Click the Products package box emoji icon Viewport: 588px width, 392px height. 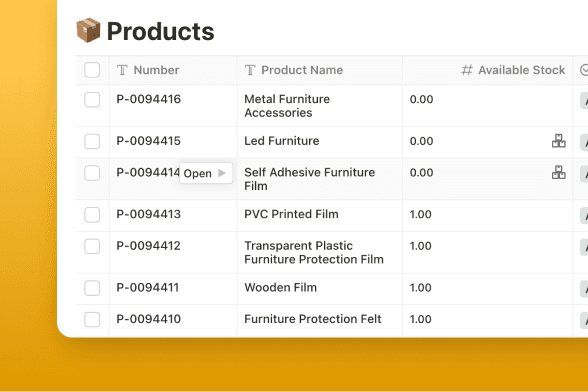point(88,30)
